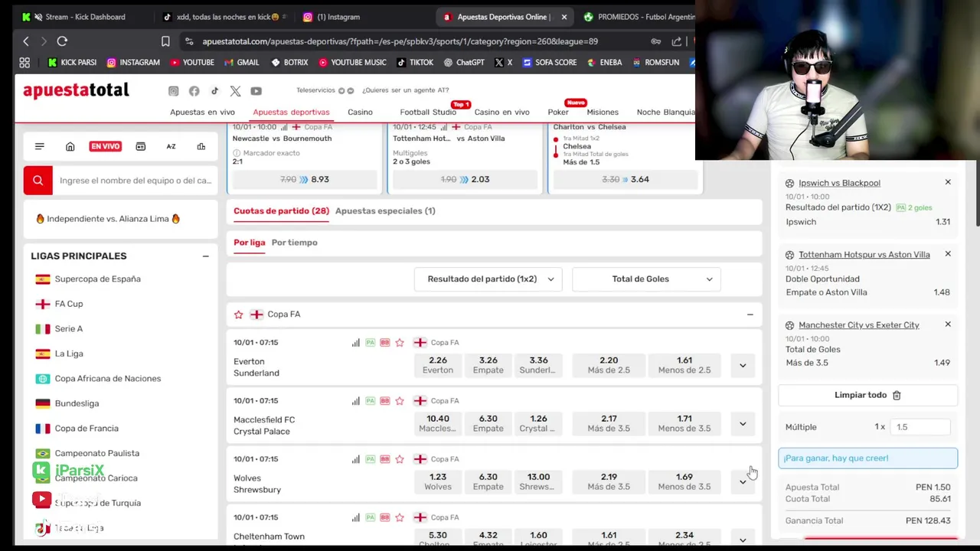980x551 pixels.
Task: Open Supercopa de España league
Action: [98, 279]
